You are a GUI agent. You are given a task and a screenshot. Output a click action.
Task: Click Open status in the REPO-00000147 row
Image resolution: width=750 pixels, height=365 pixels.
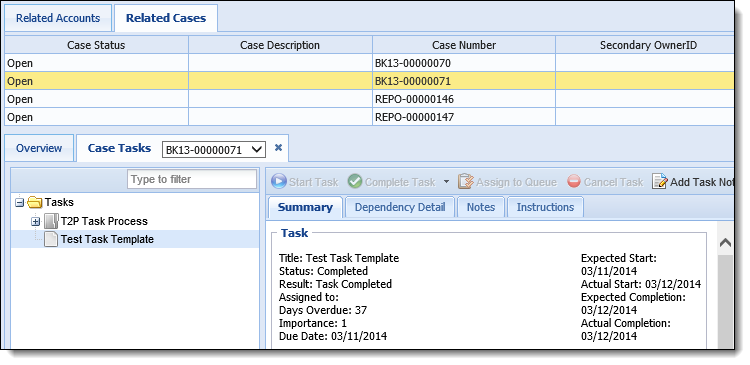(20, 117)
